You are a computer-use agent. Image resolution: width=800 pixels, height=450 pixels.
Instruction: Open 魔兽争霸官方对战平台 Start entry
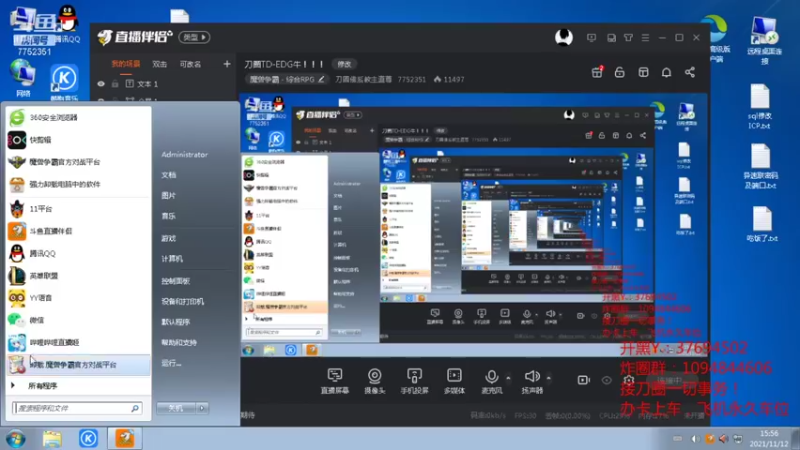[78, 162]
